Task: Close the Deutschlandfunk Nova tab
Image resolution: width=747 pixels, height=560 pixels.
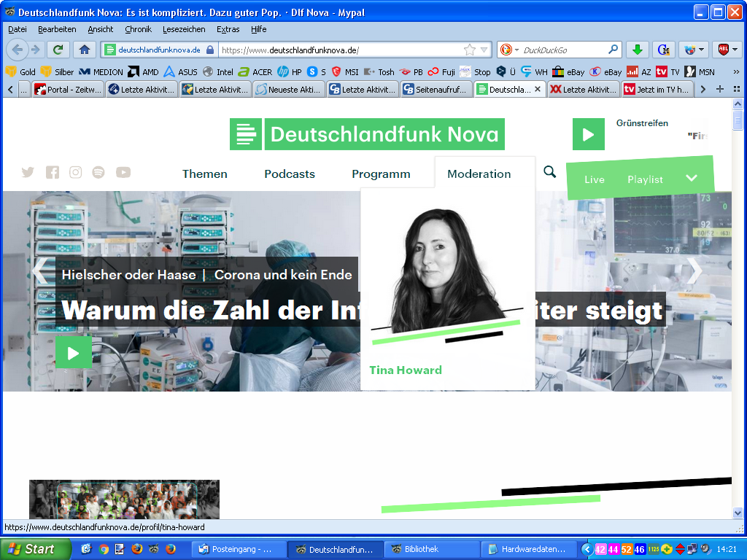Action: 538,89
